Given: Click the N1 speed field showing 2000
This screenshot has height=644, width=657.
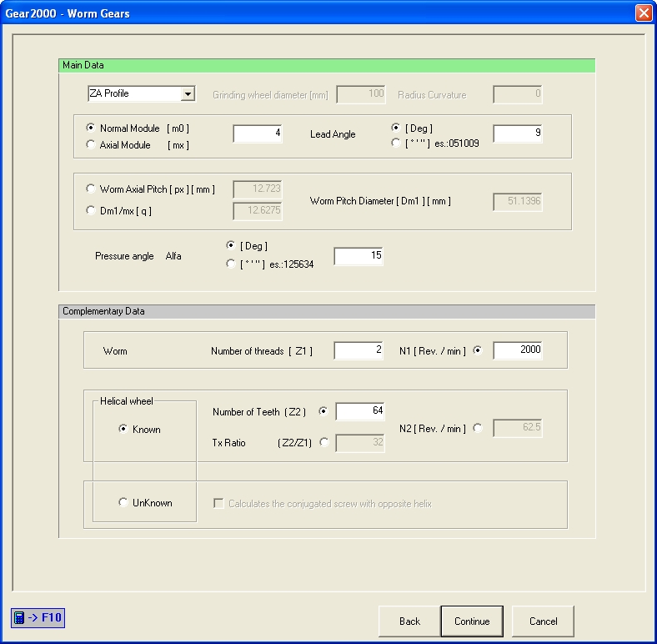Looking at the screenshot, I should pyautogui.click(x=518, y=350).
